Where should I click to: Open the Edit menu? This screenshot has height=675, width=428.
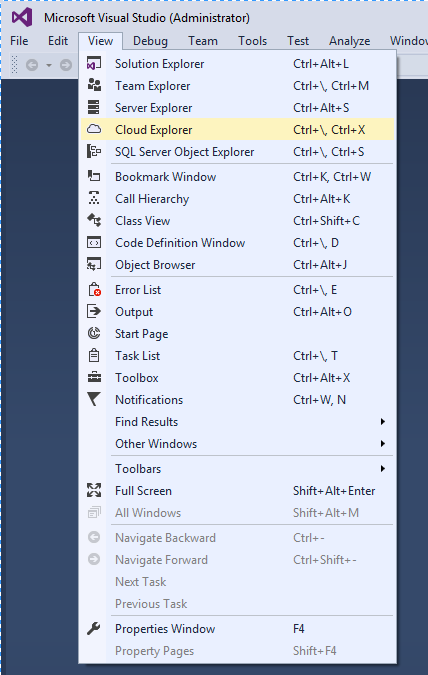click(x=58, y=41)
